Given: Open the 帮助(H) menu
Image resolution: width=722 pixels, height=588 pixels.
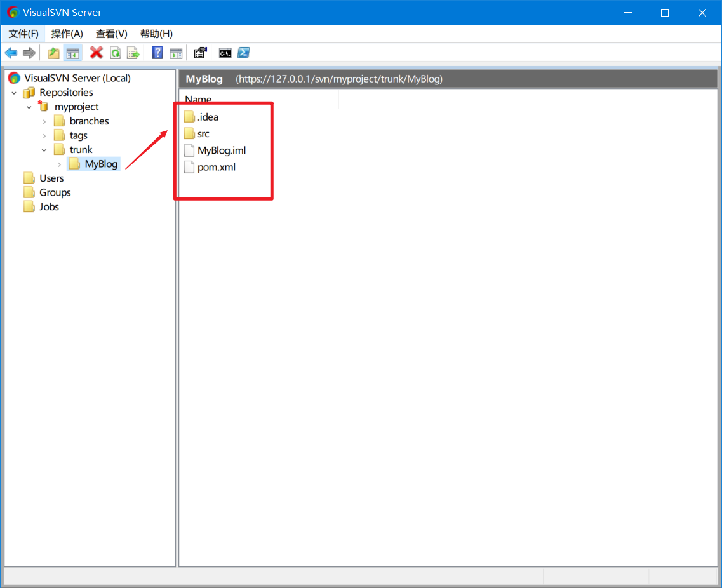Looking at the screenshot, I should [156, 34].
